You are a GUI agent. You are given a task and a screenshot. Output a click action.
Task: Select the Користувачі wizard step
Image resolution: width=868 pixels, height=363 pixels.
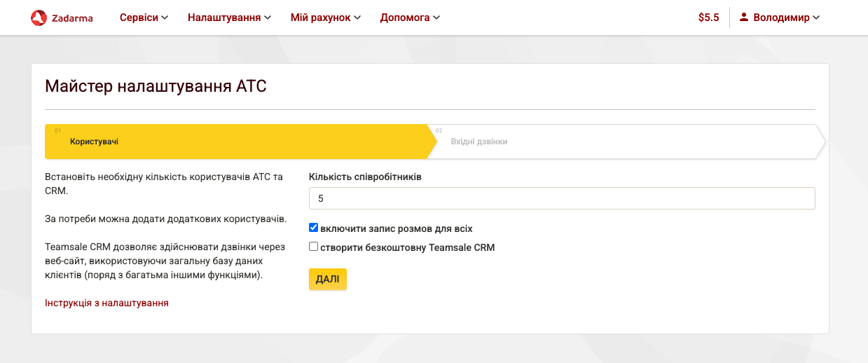pos(95,142)
